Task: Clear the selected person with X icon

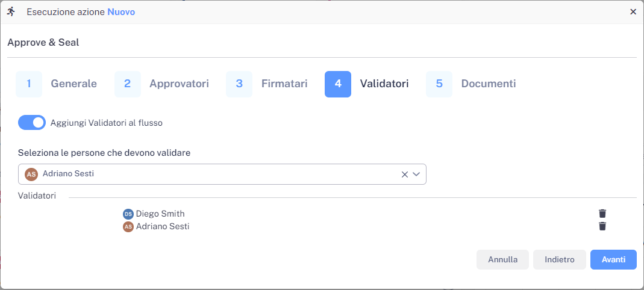Action: (405, 174)
